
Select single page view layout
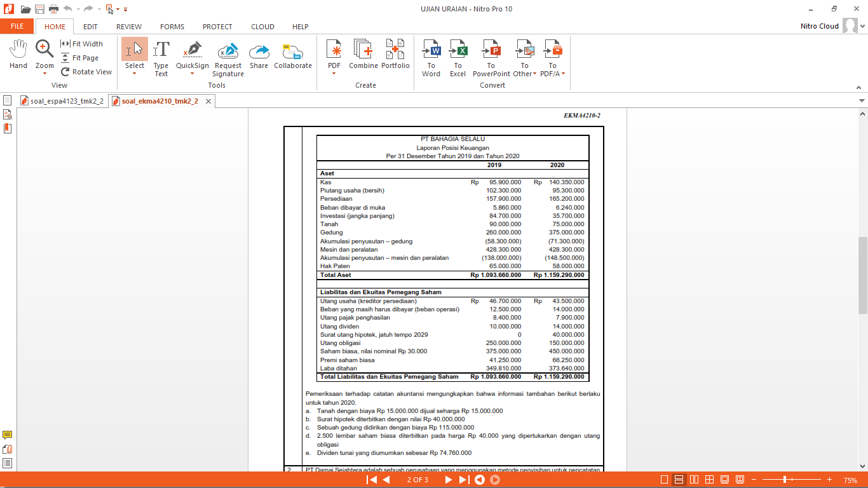(664, 480)
